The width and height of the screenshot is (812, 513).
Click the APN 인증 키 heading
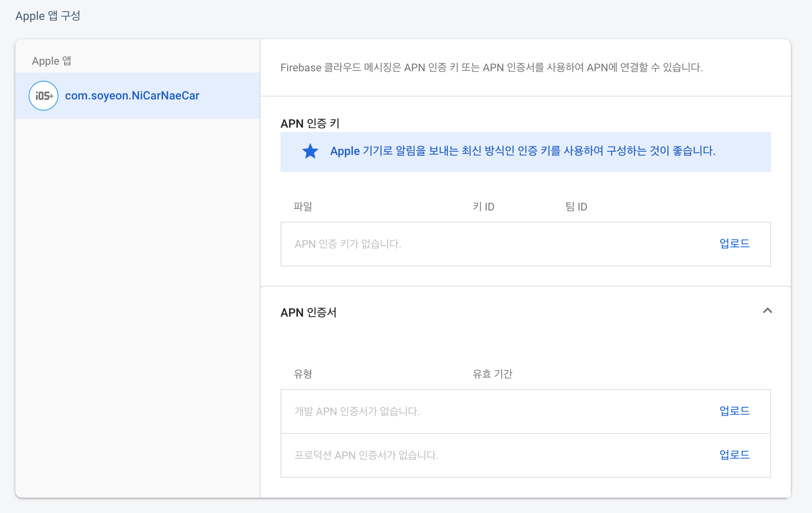pos(310,123)
